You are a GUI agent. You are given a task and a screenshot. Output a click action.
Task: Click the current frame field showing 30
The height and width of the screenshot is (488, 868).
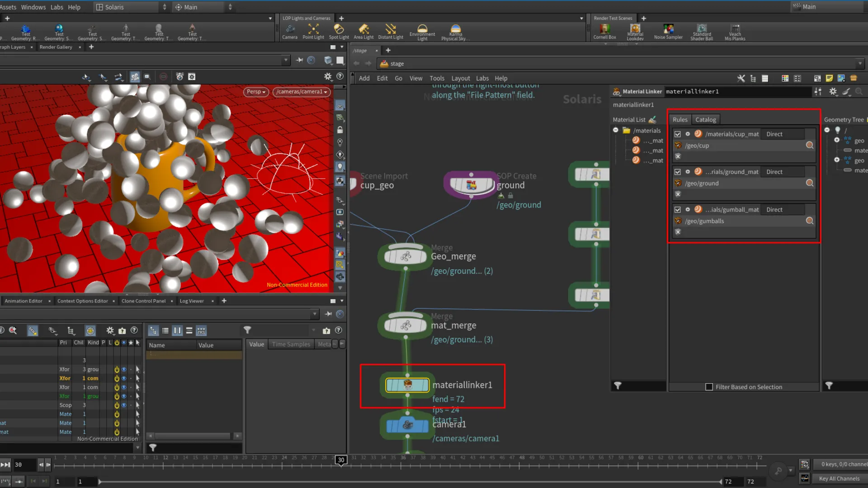tap(25, 465)
